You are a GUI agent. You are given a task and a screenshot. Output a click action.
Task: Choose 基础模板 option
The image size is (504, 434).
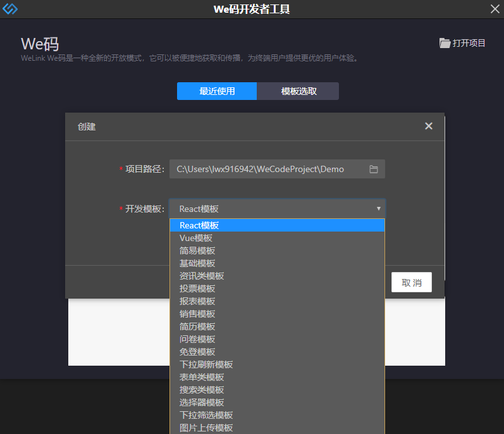pyautogui.click(x=277, y=263)
